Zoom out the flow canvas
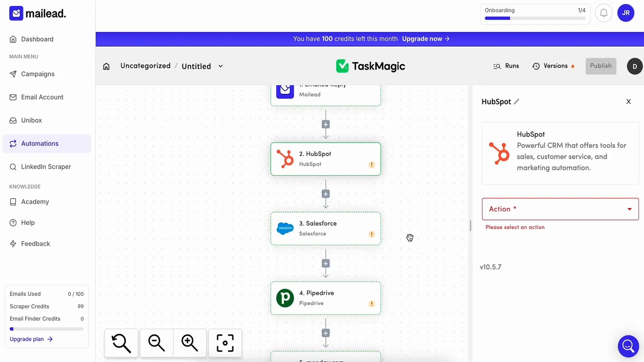 (156, 343)
